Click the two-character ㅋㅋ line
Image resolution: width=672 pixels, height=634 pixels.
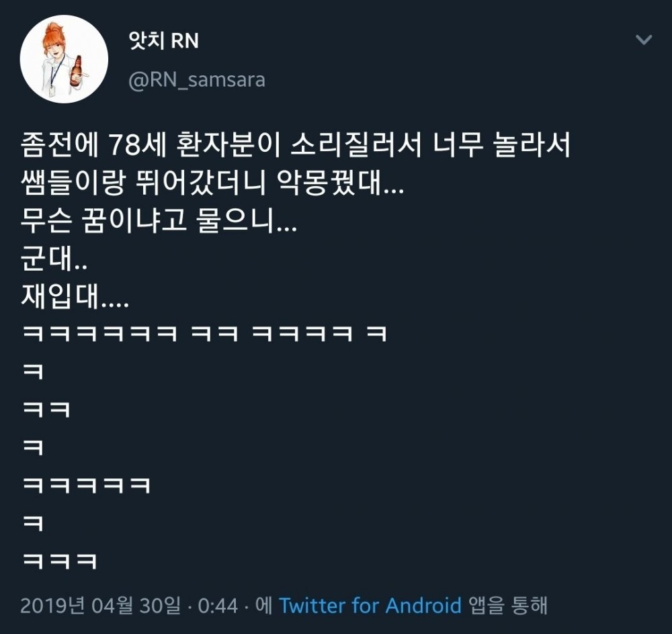(x=46, y=410)
